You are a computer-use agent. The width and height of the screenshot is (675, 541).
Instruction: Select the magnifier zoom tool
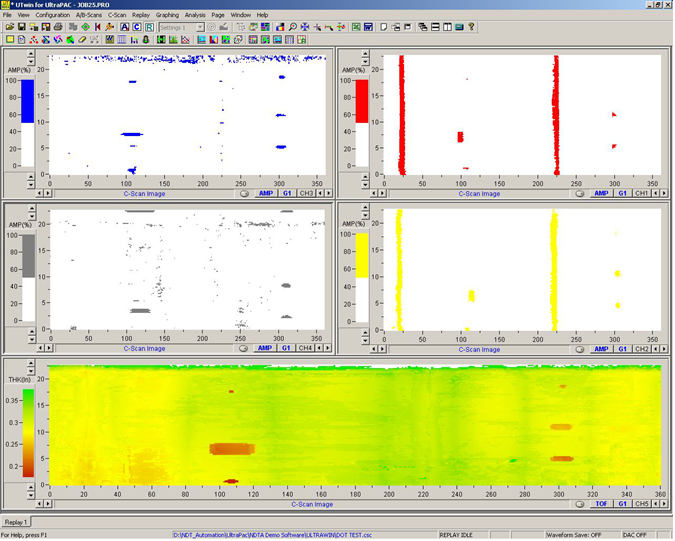(x=293, y=27)
